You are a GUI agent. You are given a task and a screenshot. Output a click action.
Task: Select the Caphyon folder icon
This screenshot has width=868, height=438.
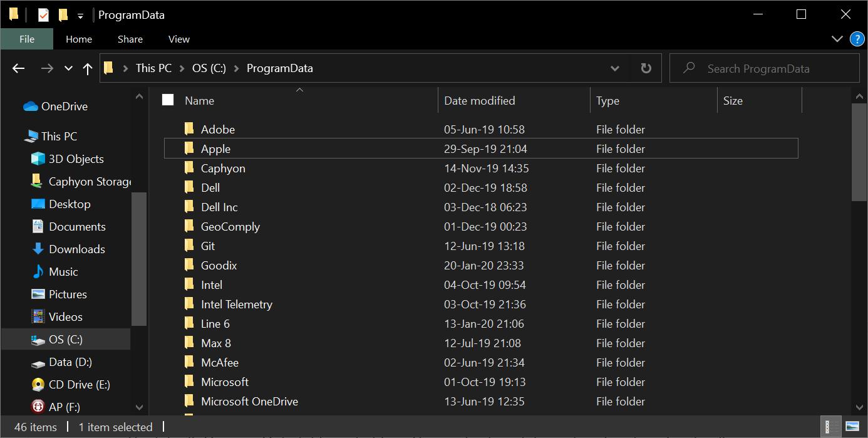pos(189,168)
